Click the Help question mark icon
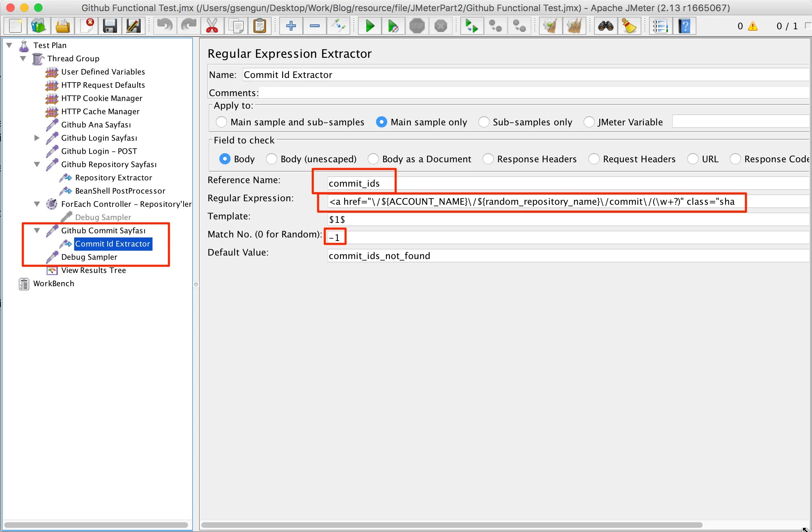The height and width of the screenshot is (532, 812). click(x=684, y=26)
